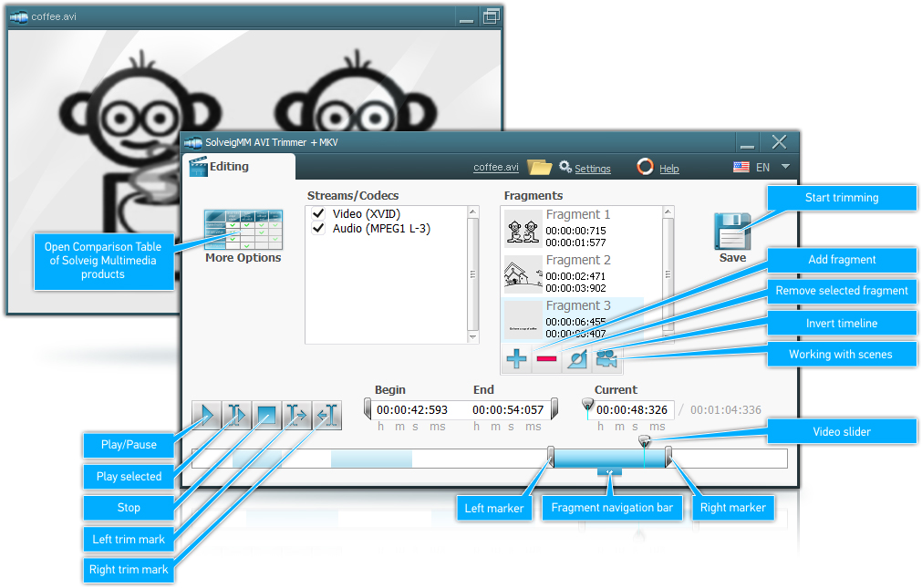Click the left marker on timeline
Screen dimensions: 922x588
(x=551, y=457)
